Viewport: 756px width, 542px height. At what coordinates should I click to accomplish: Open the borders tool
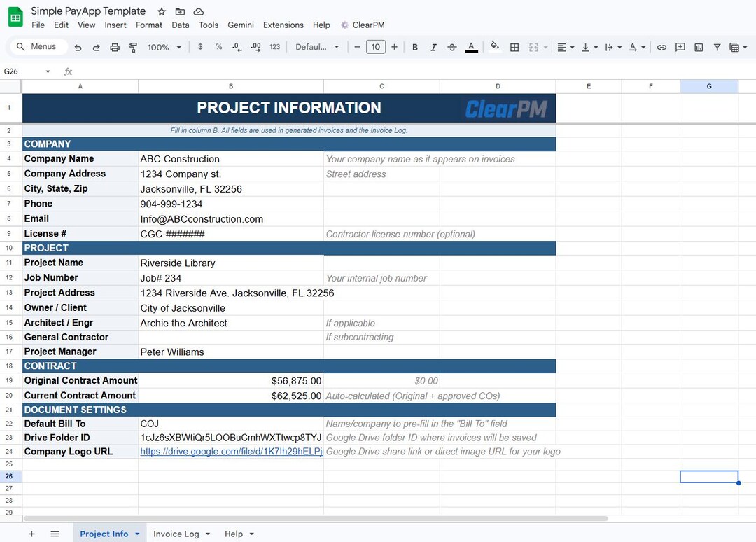514,47
